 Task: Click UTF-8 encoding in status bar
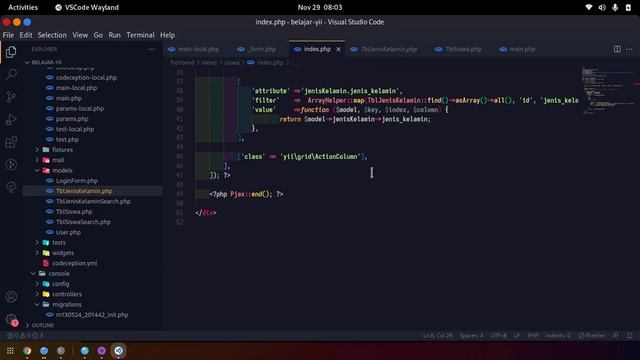tap(498, 336)
